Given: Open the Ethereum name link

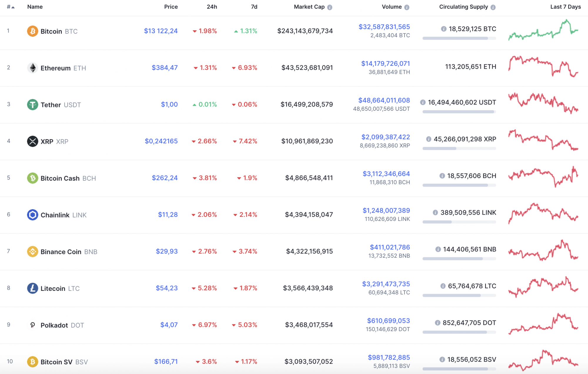Looking at the screenshot, I should pos(56,68).
